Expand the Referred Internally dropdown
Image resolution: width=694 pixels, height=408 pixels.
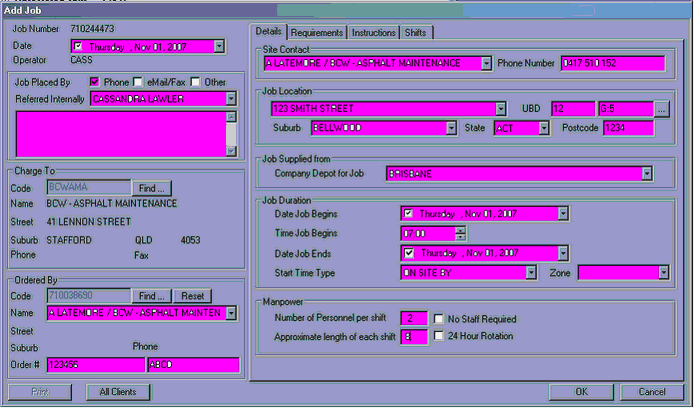231,99
